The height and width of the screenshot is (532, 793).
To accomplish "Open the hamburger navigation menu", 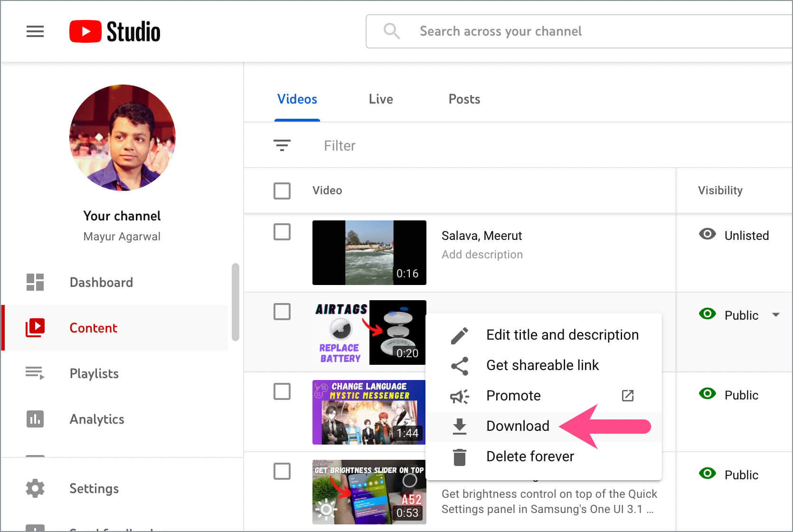I will tap(35, 31).
